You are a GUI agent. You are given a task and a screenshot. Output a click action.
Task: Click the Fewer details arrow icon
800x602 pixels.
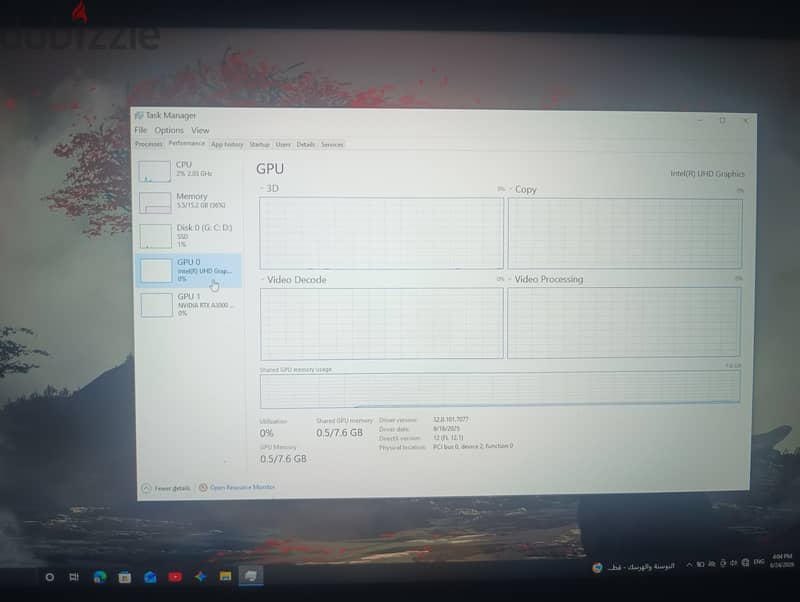coord(146,488)
